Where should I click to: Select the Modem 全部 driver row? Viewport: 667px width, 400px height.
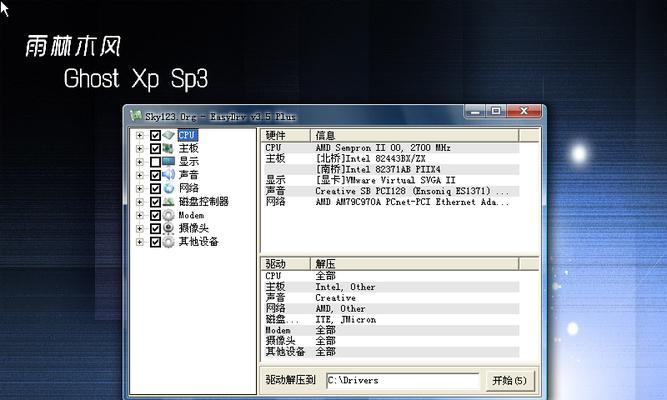click(x=390, y=330)
